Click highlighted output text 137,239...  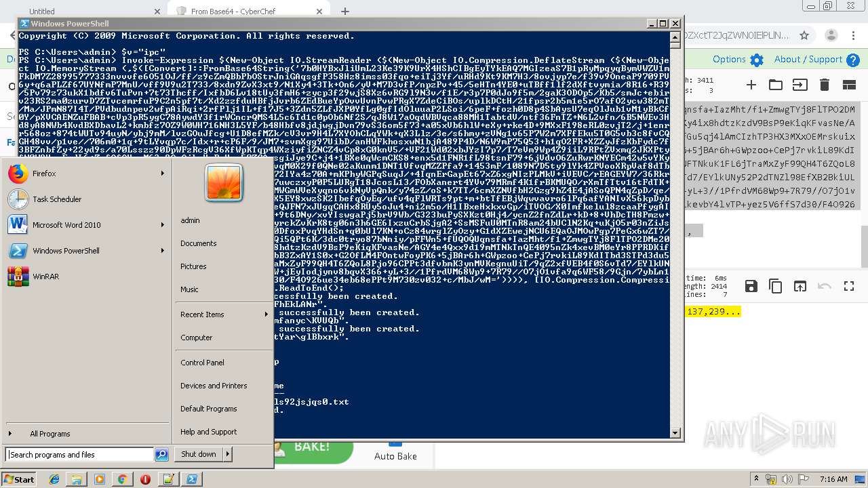pos(713,312)
